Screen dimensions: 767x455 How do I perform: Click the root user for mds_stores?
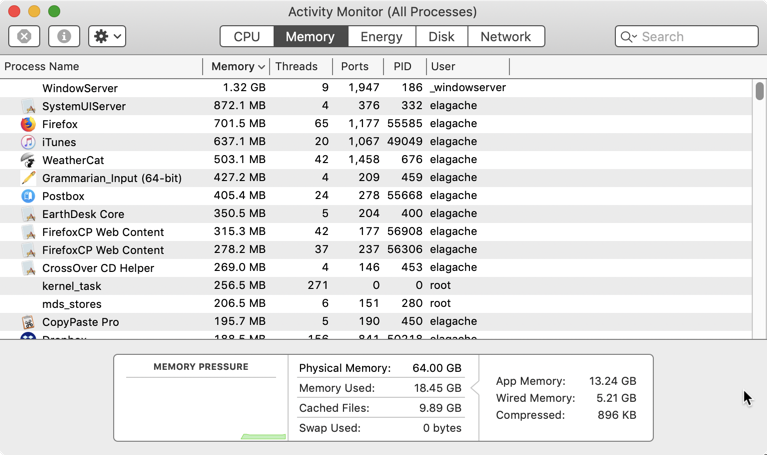pyautogui.click(x=440, y=303)
